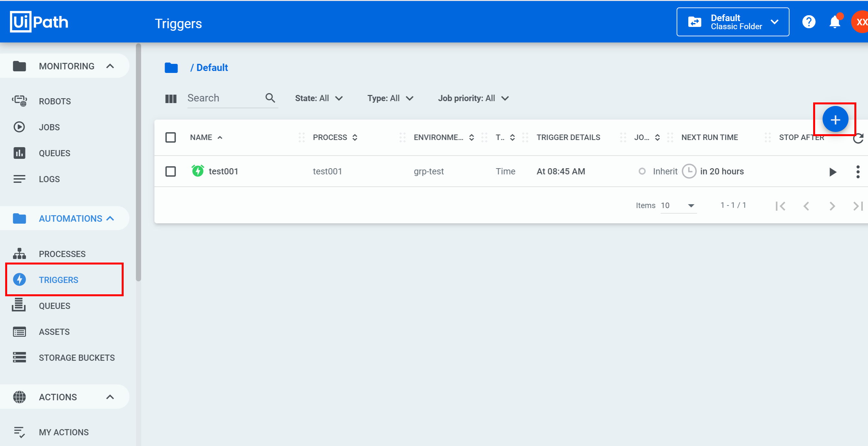Go to Storage Buckets in sidebar
Viewport: 868px width, 446px height.
(77, 358)
